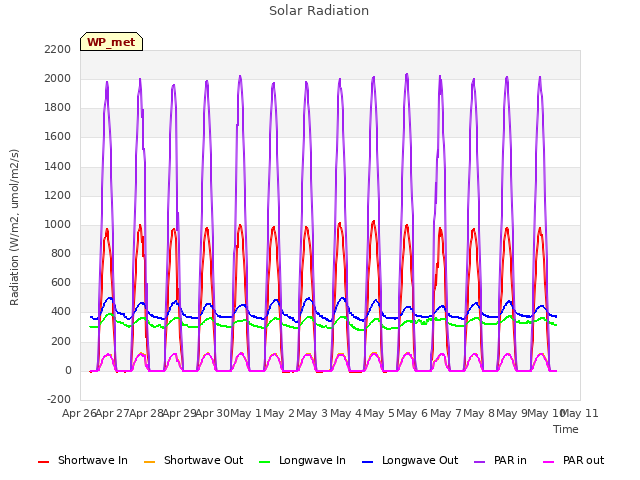Click the 1600 y-axis tick label
The width and height of the screenshot is (640, 480).
[58, 137]
